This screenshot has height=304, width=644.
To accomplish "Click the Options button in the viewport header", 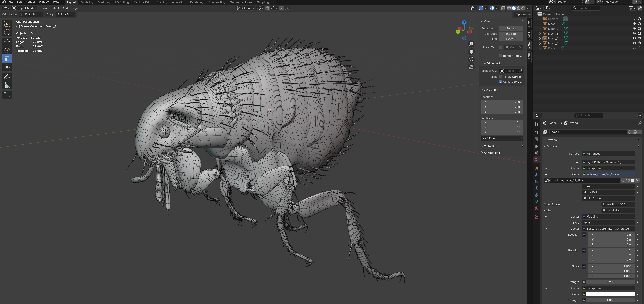I will point(522,14).
